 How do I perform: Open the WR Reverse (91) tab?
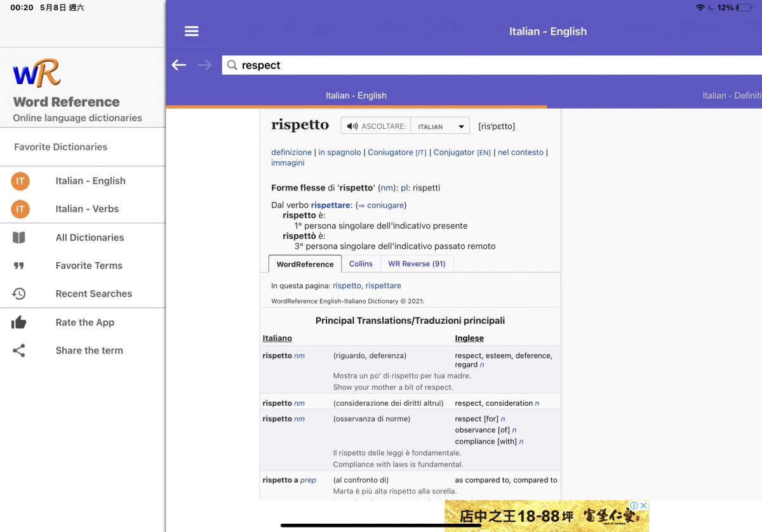(x=417, y=263)
